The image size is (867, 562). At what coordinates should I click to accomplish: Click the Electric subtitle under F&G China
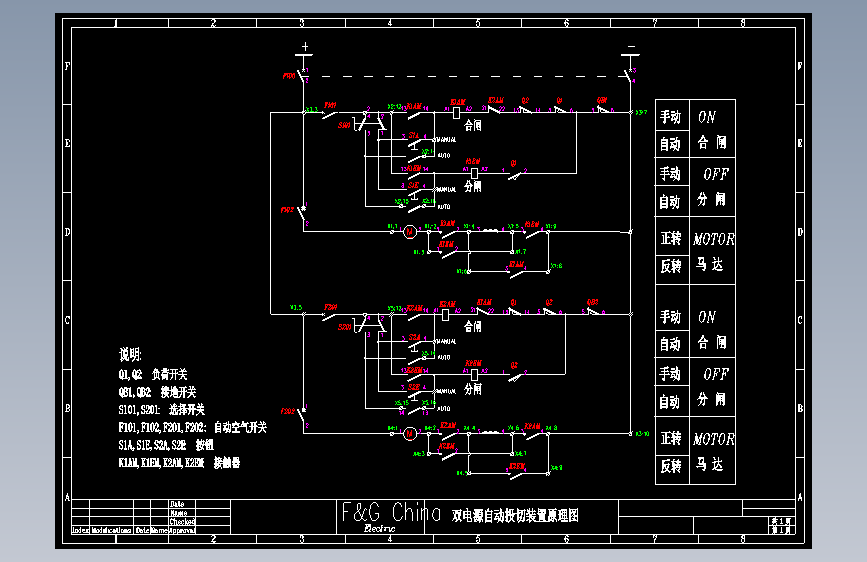[x=379, y=529]
